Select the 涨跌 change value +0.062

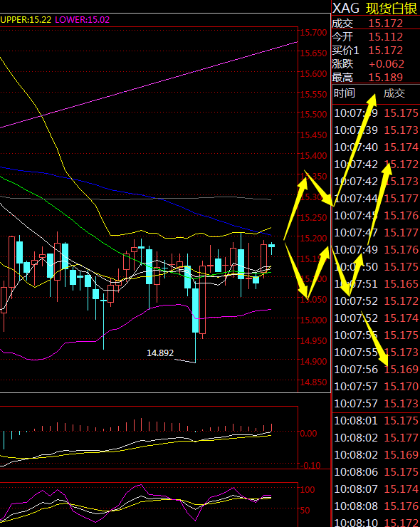pyautogui.click(x=387, y=63)
